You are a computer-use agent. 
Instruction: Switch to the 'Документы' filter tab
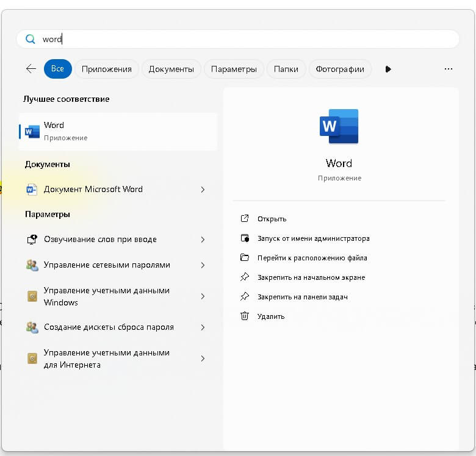click(x=171, y=69)
